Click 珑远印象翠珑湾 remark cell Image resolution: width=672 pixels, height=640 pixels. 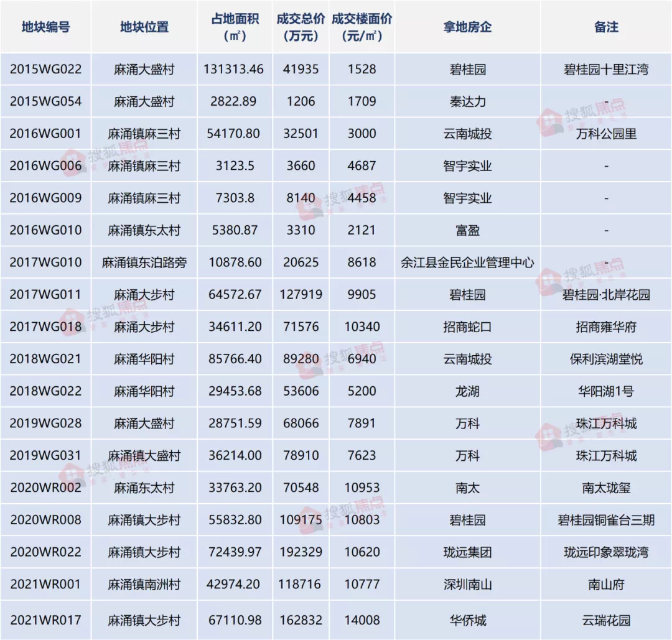[607, 552]
